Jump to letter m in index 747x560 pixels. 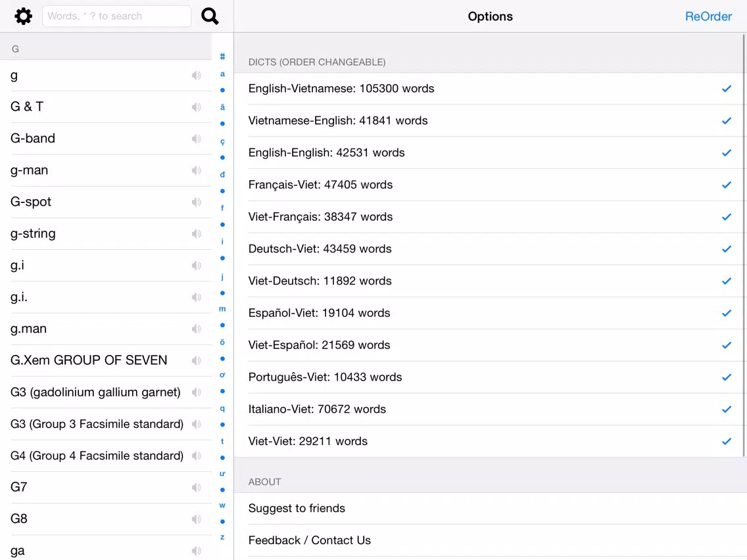(x=222, y=309)
